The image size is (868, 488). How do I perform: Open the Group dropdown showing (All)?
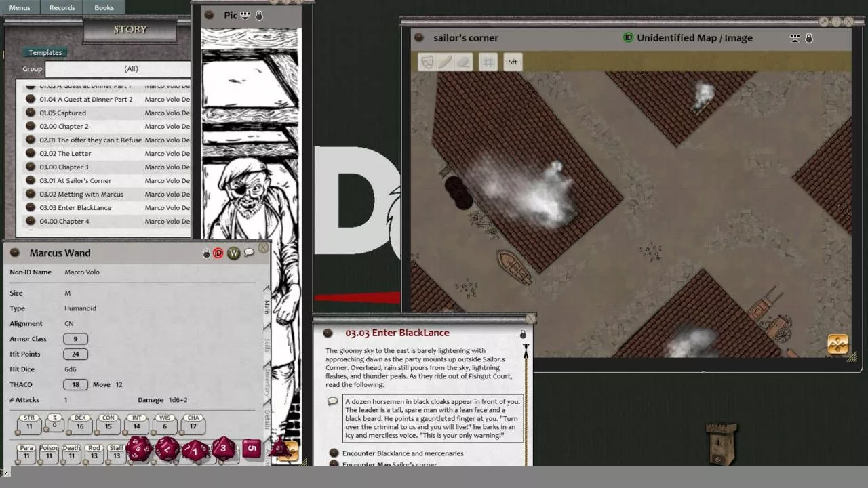coord(119,68)
